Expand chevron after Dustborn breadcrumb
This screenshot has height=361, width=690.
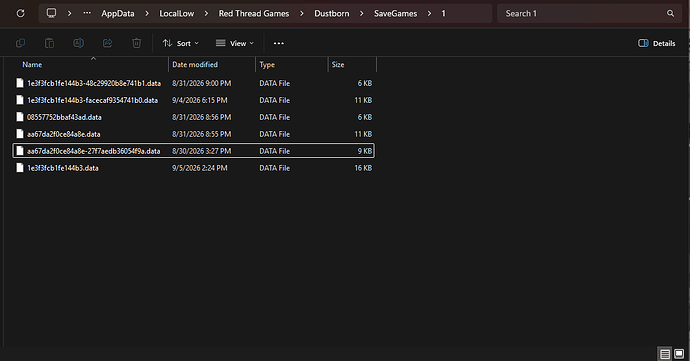coord(361,14)
